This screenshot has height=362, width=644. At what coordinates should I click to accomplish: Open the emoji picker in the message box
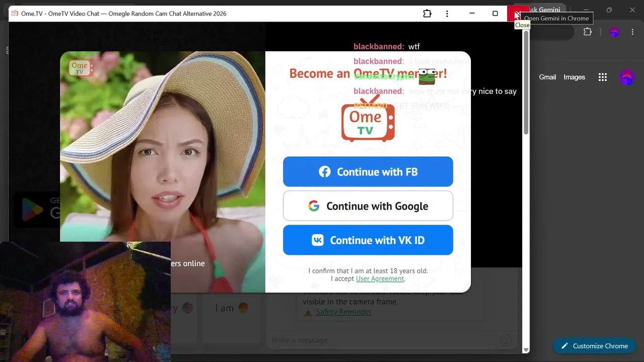(506, 340)
